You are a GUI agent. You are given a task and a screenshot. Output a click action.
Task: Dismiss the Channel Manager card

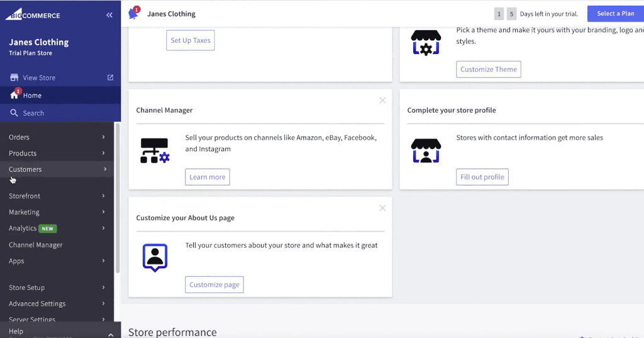coord(382,100)
